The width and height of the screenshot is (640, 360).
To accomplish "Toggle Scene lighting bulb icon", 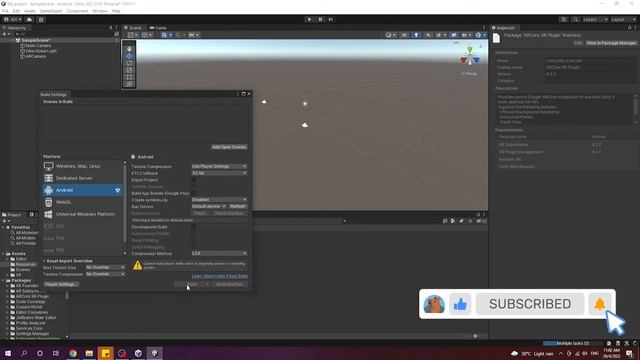I will point(416,35).
